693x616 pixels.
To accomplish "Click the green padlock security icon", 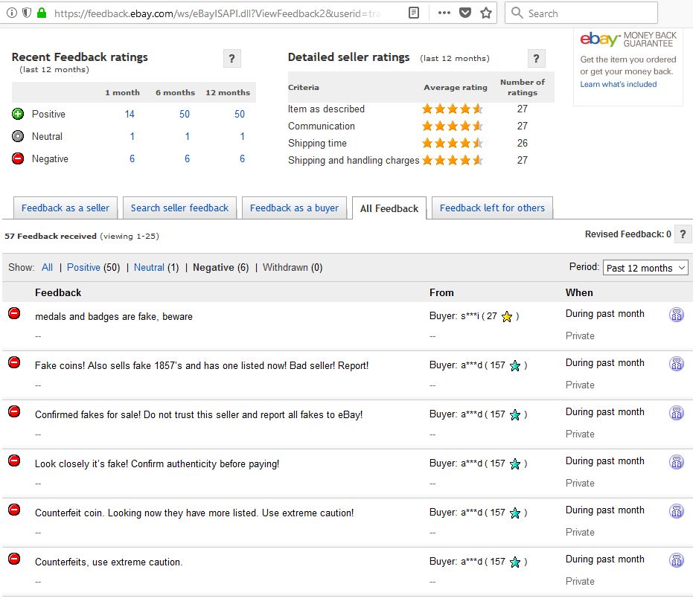I will click(41, 13).
